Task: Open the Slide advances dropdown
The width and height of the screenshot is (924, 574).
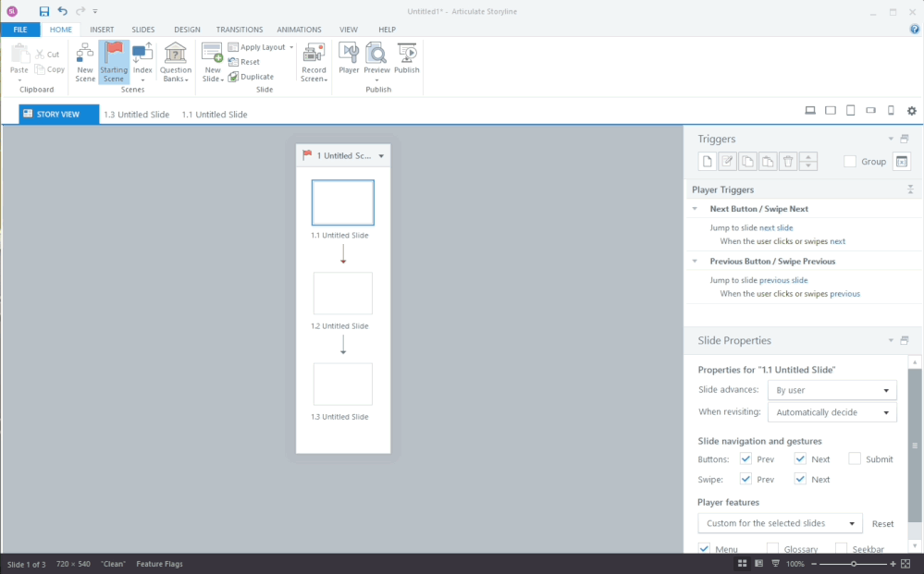Action: 832,390
